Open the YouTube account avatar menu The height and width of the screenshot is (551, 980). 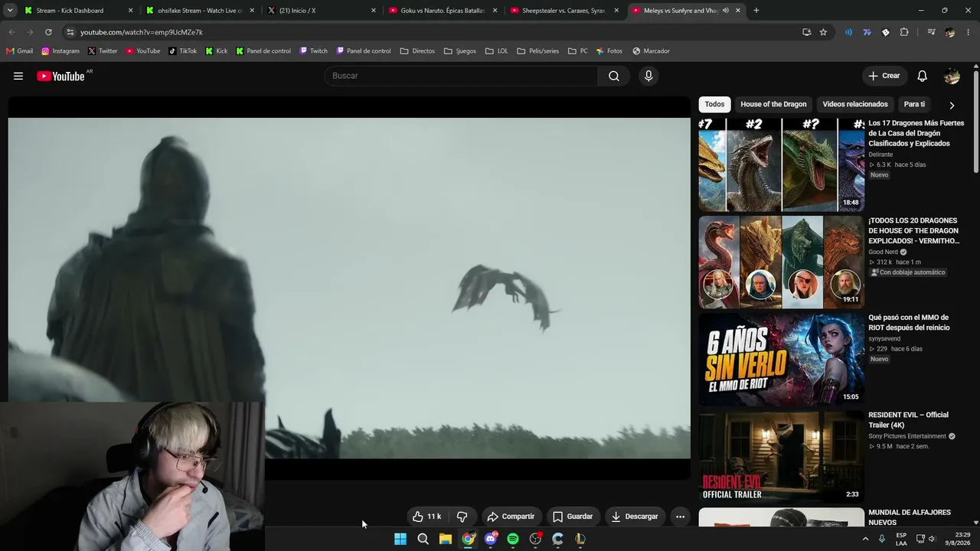pyautogui.click(x=952, y=76)
